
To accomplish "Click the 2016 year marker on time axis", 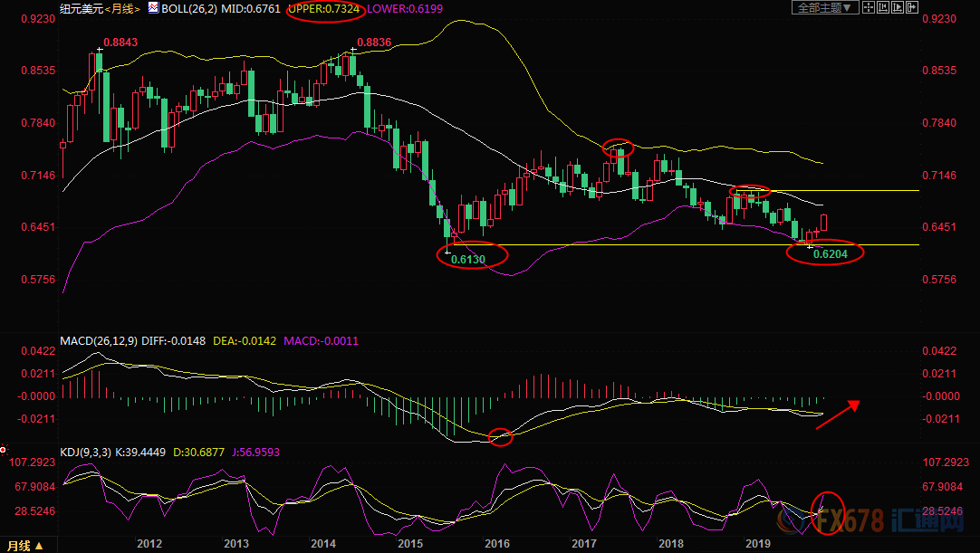I will click(x=496, y=544).
